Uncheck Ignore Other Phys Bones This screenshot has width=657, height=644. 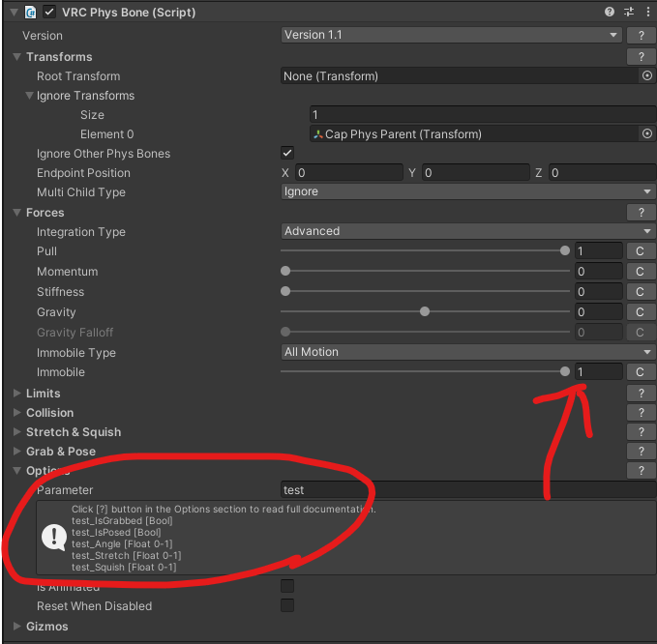coord(287,153)
